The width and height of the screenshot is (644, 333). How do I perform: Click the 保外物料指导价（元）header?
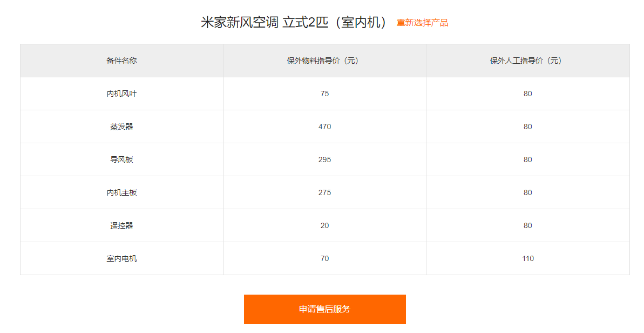(x=324, y=61)
